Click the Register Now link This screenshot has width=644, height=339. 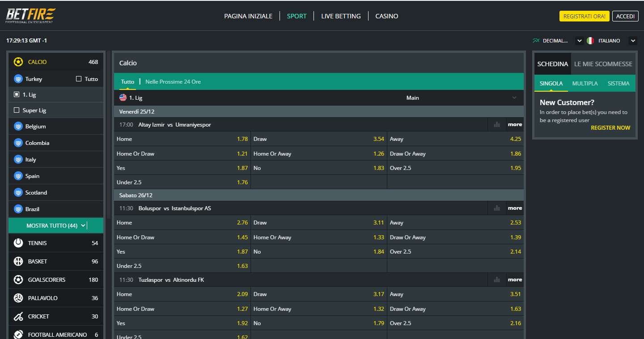click(x=610, y=128)
